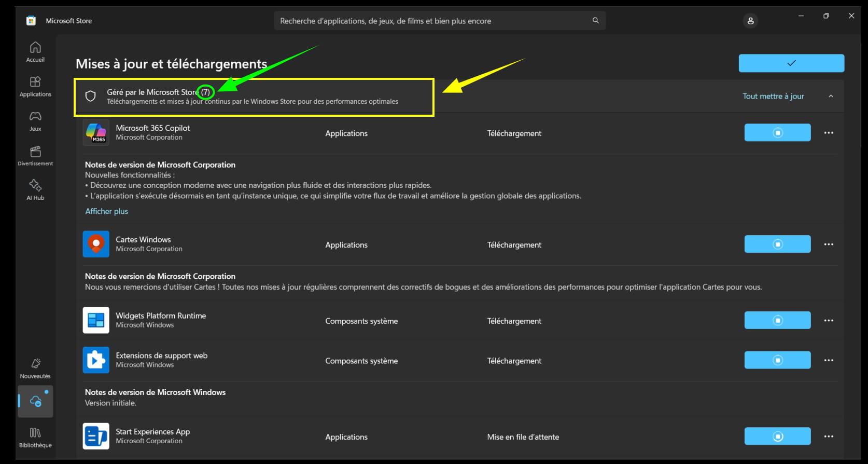Image resolution: width=868 pixels, height=464 pixels.
Task: Click Tout mettre à jour
Action: [x=773, y=97]
